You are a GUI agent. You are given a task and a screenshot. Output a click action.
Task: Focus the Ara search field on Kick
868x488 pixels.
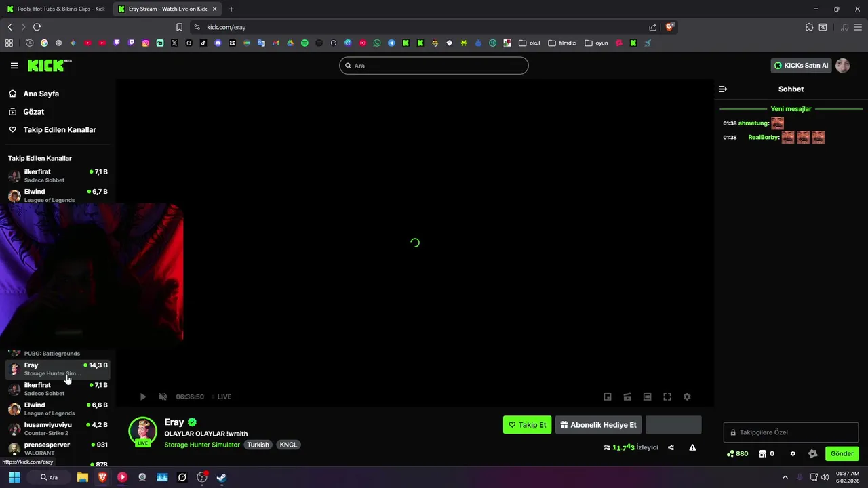coord(434,66)
